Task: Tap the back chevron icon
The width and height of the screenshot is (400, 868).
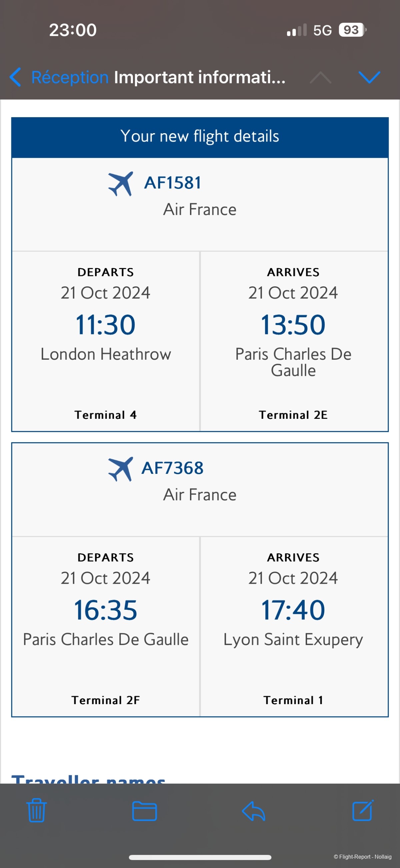Action: pos(15,77)
